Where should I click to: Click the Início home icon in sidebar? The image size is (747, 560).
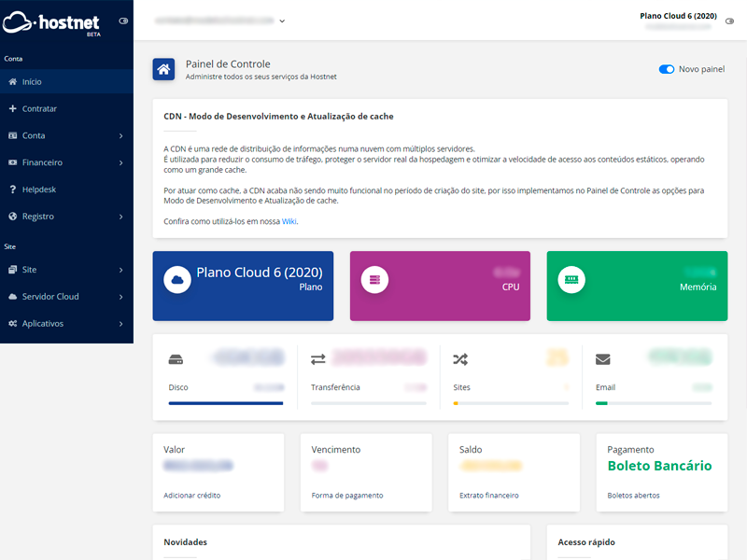click(x=13, y=82)
